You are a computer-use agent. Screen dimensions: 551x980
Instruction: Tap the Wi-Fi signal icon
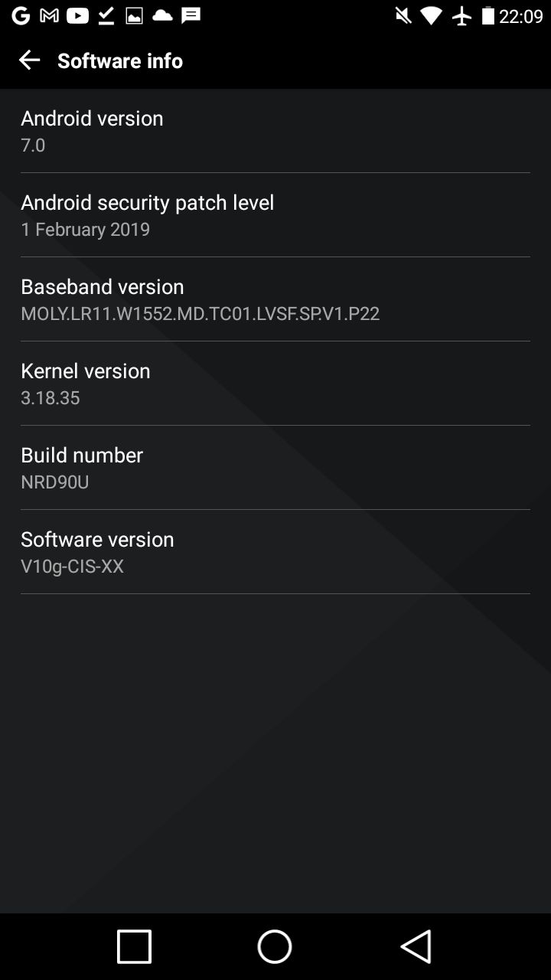coord(432,15)
